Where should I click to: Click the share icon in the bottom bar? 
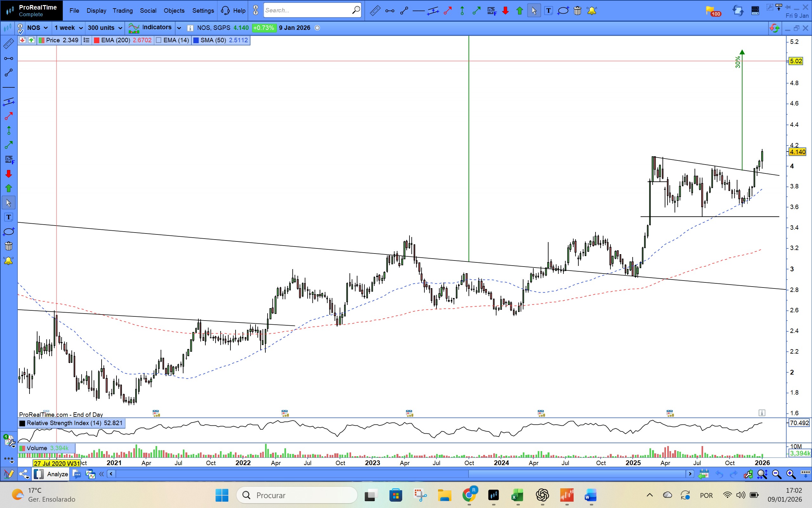[24, 474]
